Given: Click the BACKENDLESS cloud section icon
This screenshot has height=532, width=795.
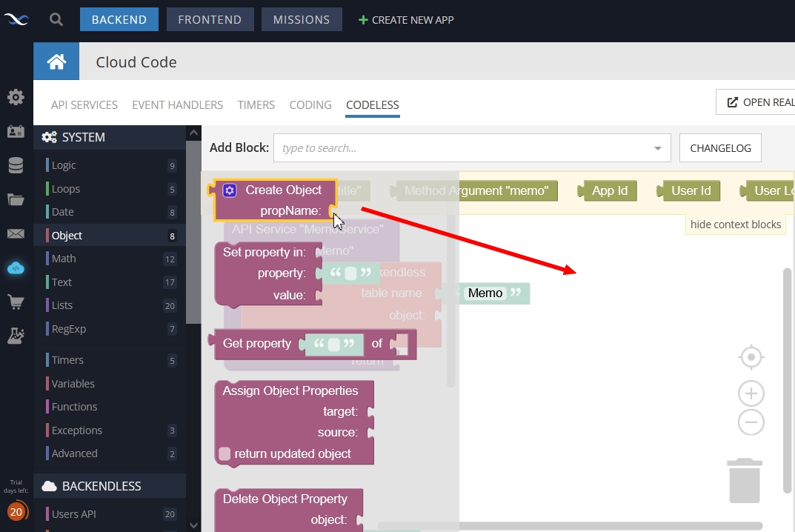Looking at the screenshot, I should (49, 486).
